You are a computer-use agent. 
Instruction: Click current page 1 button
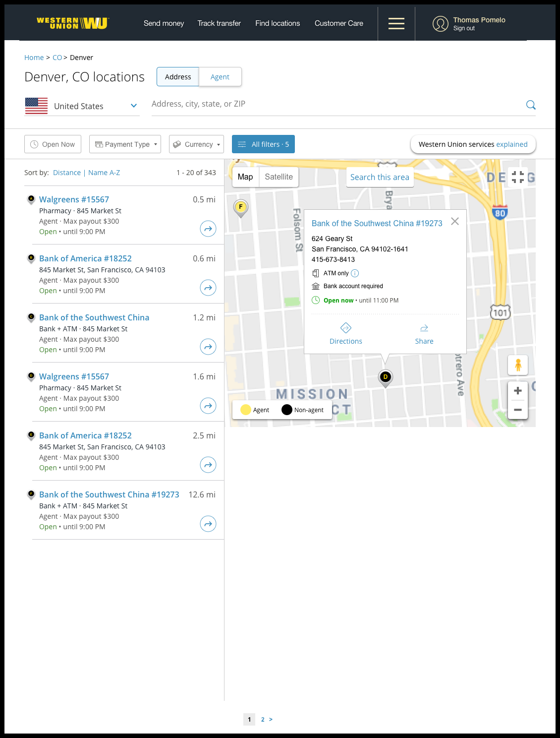click(x=249, y=720)
